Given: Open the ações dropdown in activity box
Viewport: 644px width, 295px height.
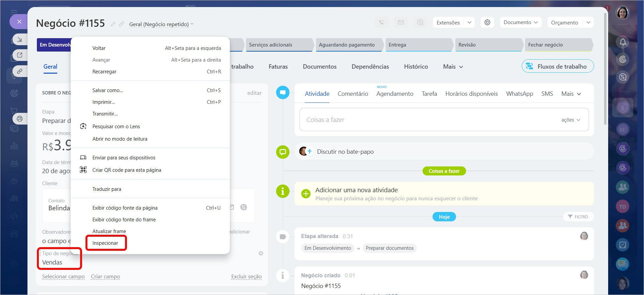Looking at the screenshot, I should (x=571, y=120).
